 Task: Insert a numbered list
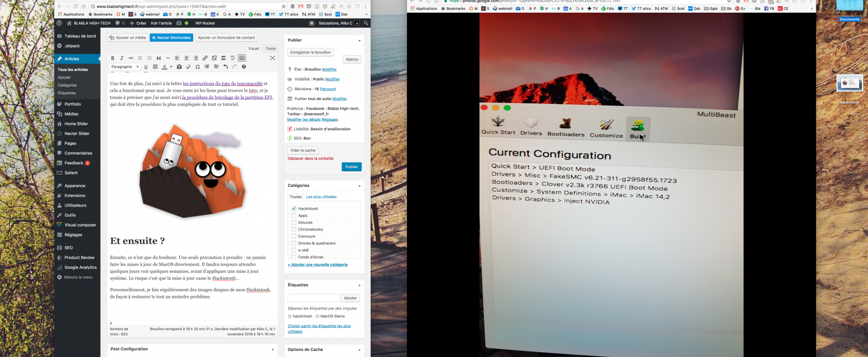(150, 58)
